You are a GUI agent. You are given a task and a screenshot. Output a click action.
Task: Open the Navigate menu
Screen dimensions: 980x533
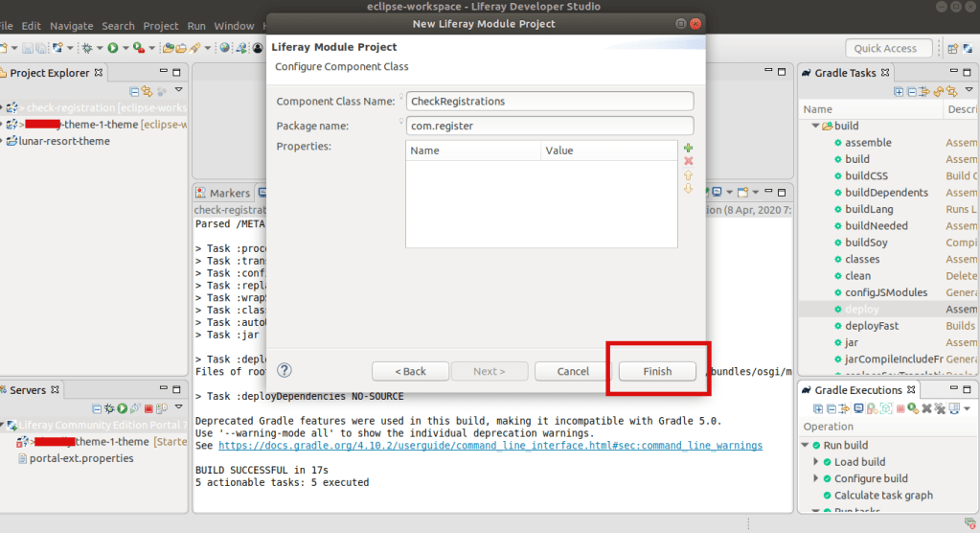[72, 26]
